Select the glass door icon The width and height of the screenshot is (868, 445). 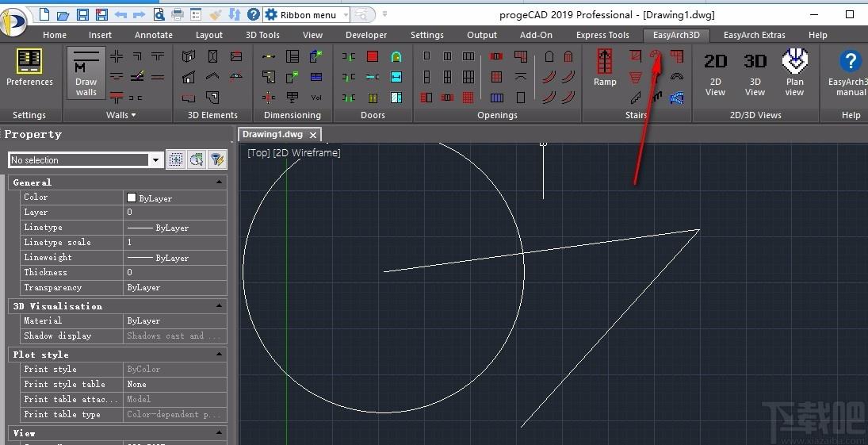[x=396, y=98]
